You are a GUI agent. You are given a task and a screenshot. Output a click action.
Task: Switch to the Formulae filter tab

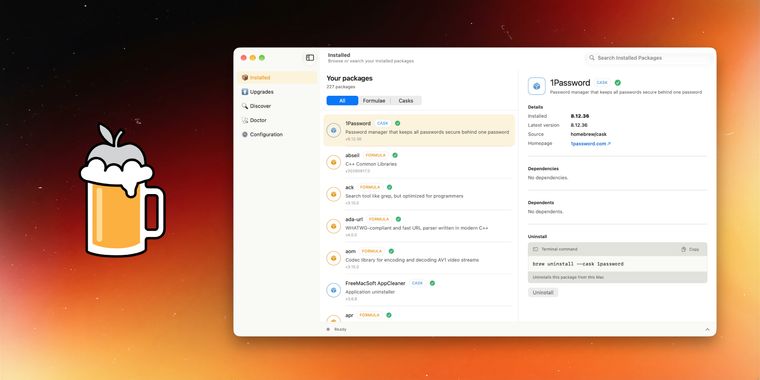(x=374, y=101)
